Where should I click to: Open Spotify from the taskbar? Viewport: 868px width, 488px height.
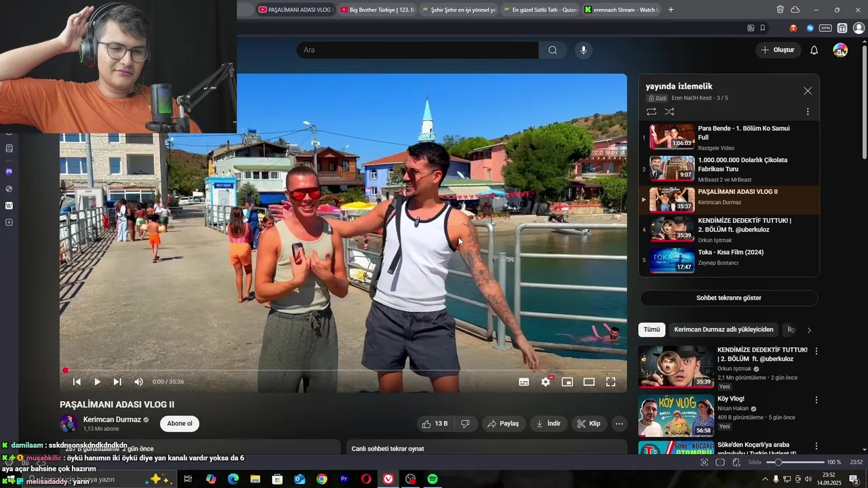click(x=433, y=479)
